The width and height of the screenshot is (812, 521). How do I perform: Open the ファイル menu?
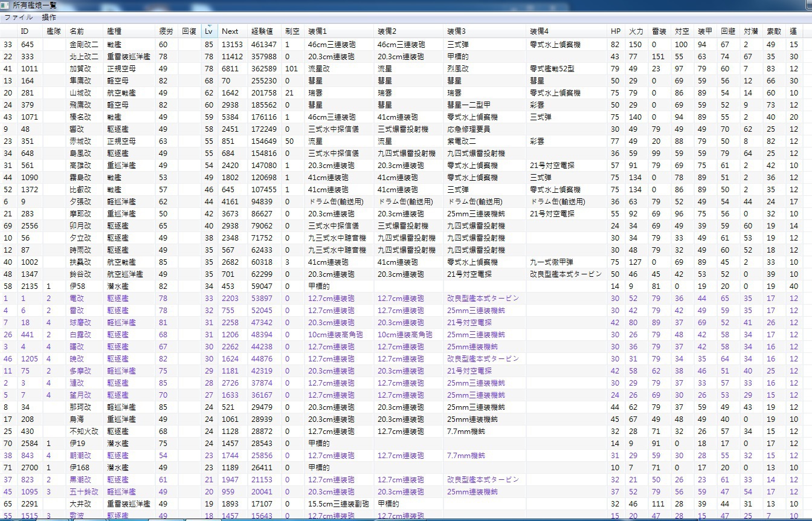tap(19, 18)
